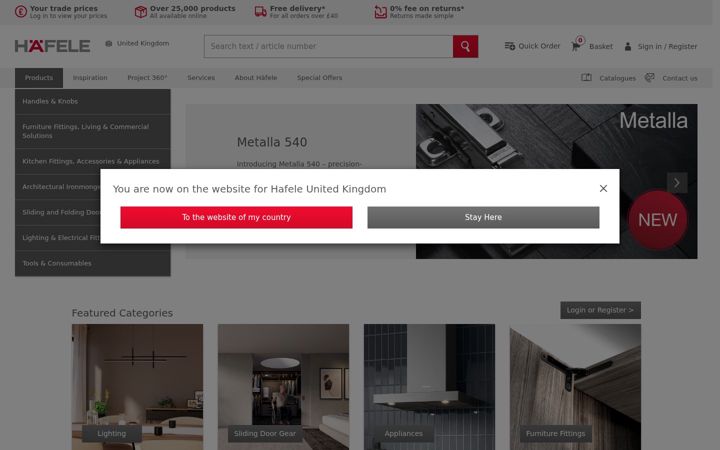The height and width of the screenshot is (450, 720).
Task: Open the Quick Order link text
Action: pyautogui.click(x=539, y=46)
